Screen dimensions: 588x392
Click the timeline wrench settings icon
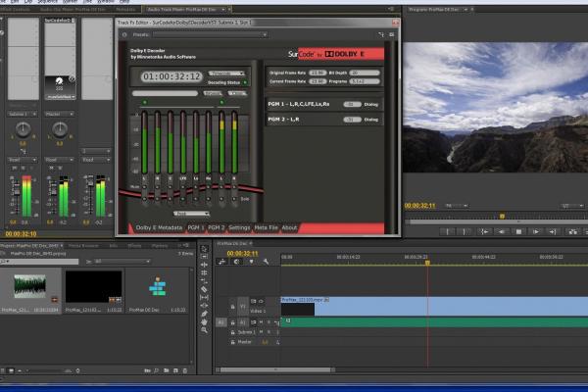tap(266, 262)
